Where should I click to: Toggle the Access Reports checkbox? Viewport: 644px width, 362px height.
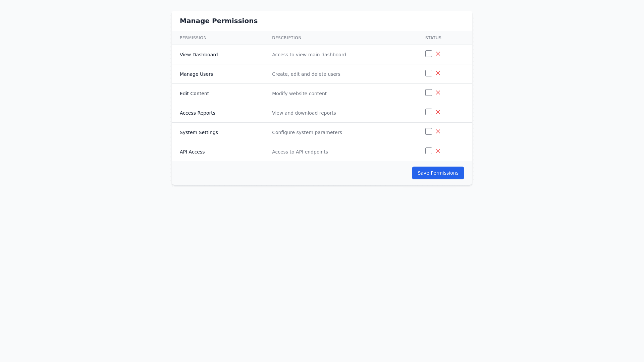point(429,112)
